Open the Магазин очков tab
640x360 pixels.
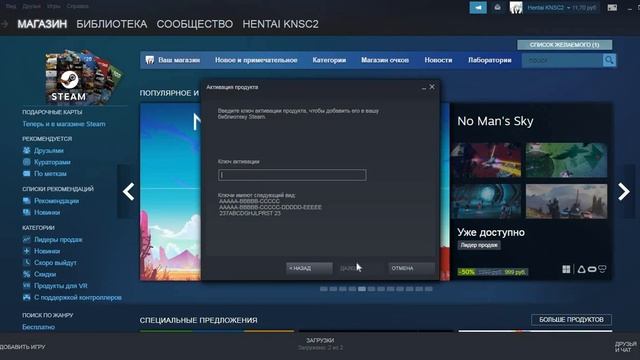point(385,60)
